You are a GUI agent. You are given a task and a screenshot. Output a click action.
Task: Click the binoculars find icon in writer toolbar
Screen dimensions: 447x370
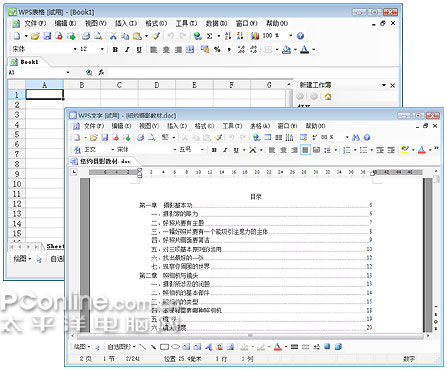356,137
